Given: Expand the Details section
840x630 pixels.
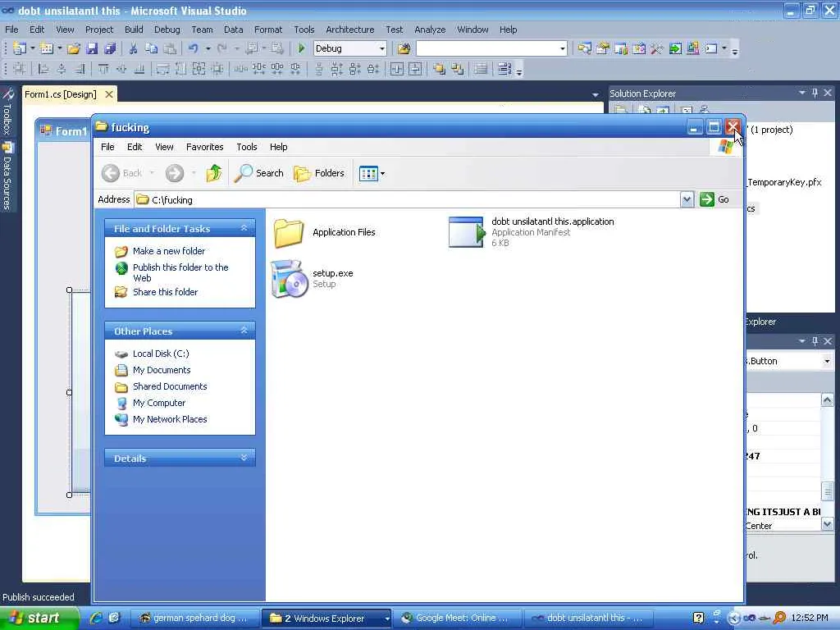Looking at the screenshot, I should click(244, 458).
